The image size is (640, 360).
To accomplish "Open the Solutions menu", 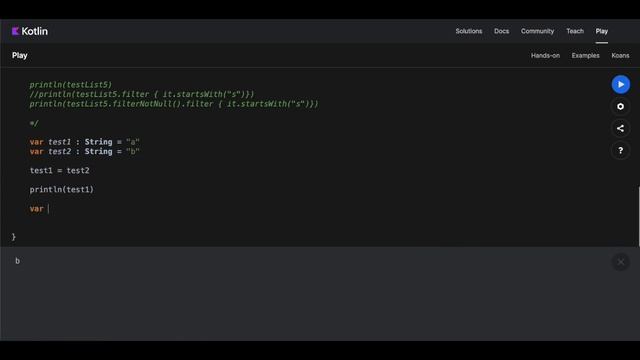I will pos(469,31).
